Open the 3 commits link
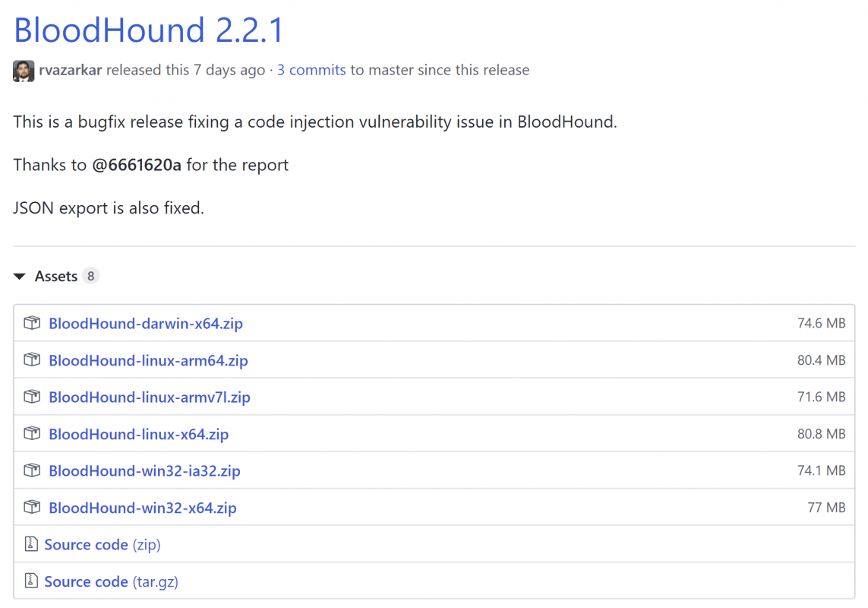Screen dimensions: 868x608 [x=311, y=70]
